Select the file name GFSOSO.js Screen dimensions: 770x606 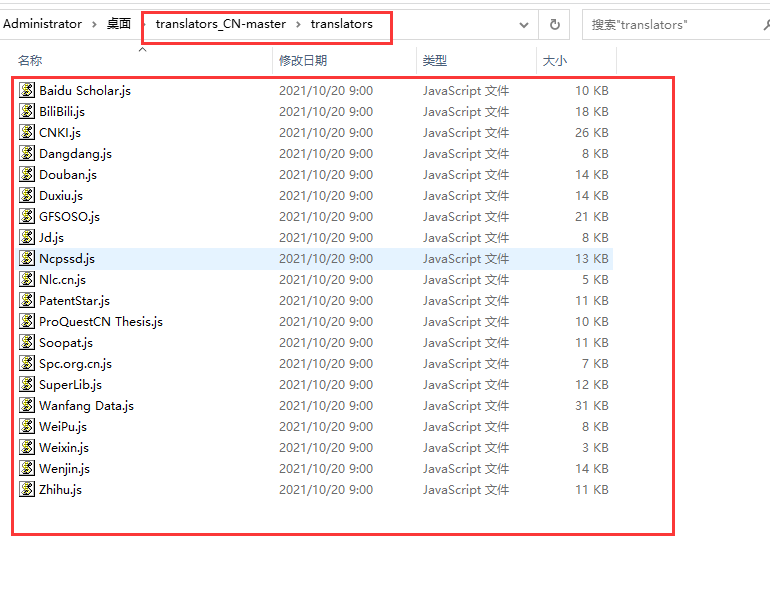[x=69, y=217]
